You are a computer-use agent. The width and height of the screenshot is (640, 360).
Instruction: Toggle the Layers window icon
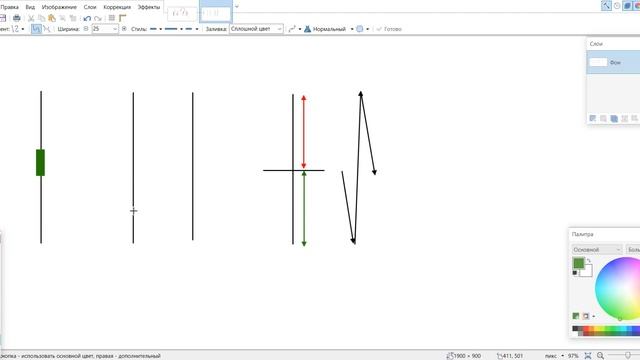pyautogui.click(x=627, y=5)
